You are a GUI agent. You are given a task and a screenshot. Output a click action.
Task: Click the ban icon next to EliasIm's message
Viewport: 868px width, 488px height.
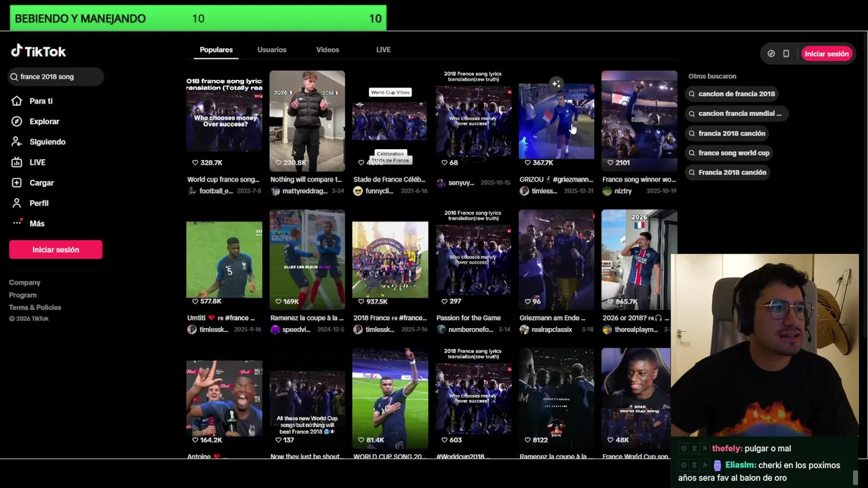click(x=684, y=466)
